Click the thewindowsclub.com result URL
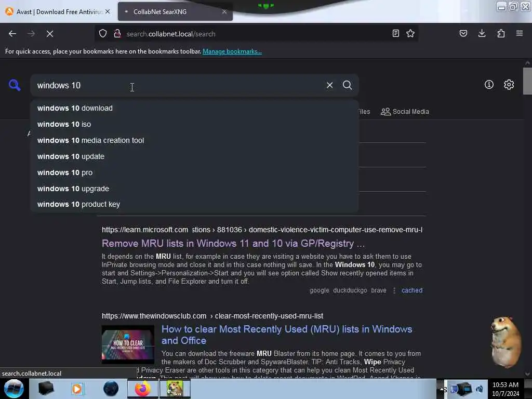Viewport: 532px width, 399px height. click(x=212, y=316)
